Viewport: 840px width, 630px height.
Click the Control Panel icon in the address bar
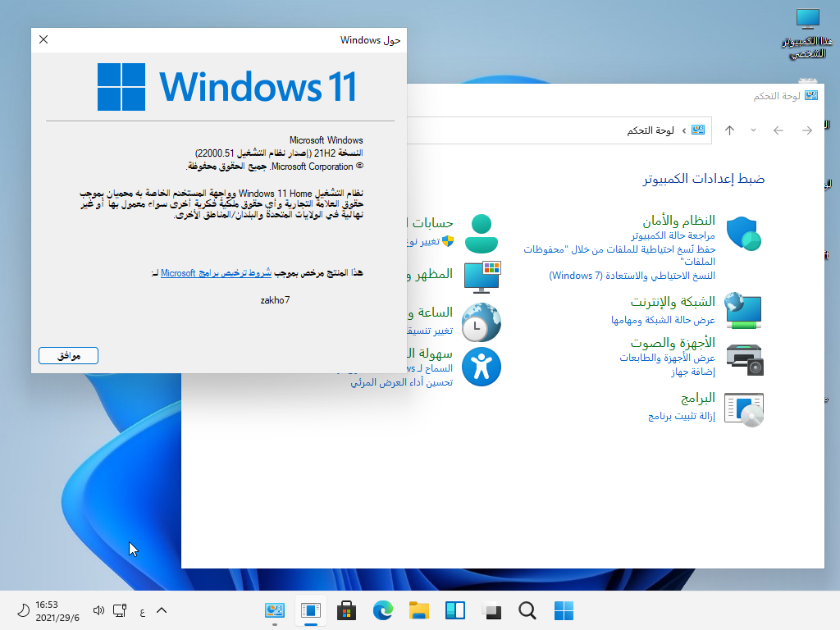click(x=698, y=130)
